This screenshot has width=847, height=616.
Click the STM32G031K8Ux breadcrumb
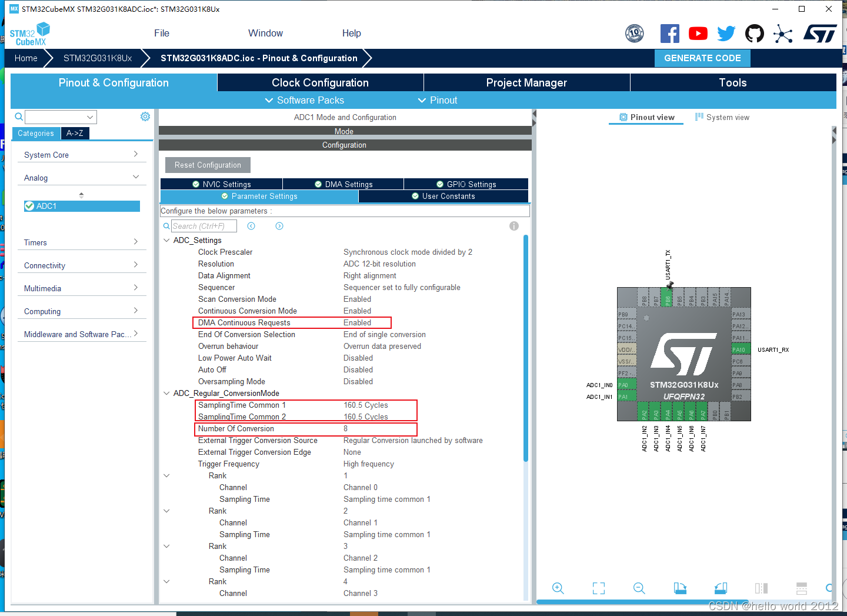coord(98,58)
